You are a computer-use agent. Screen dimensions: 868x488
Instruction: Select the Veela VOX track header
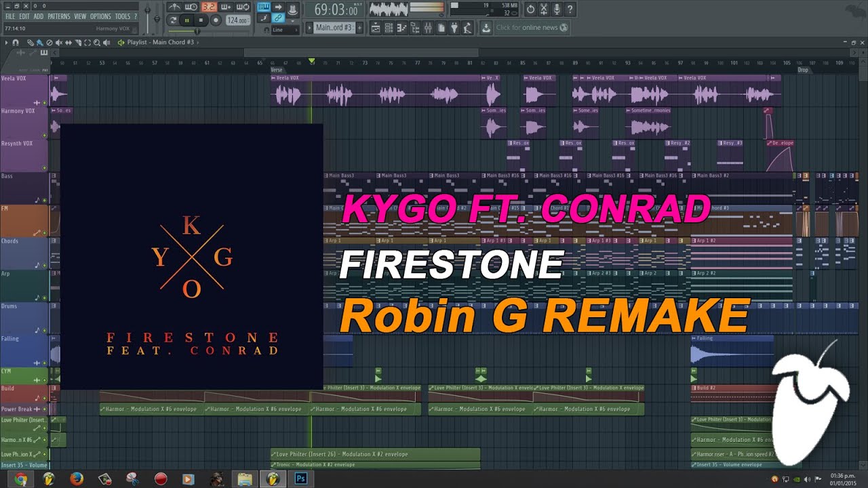coord(24,90)
